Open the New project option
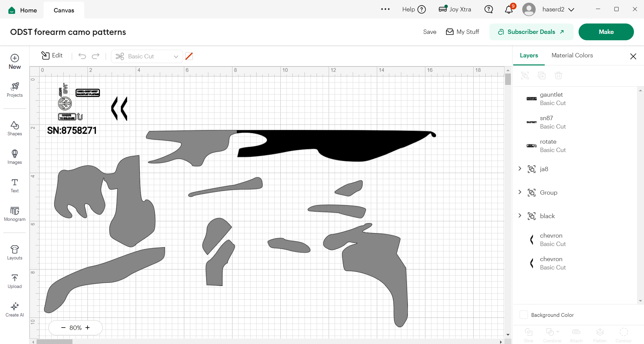This screenshot has width=644, height=344. [x=15, y=62]
